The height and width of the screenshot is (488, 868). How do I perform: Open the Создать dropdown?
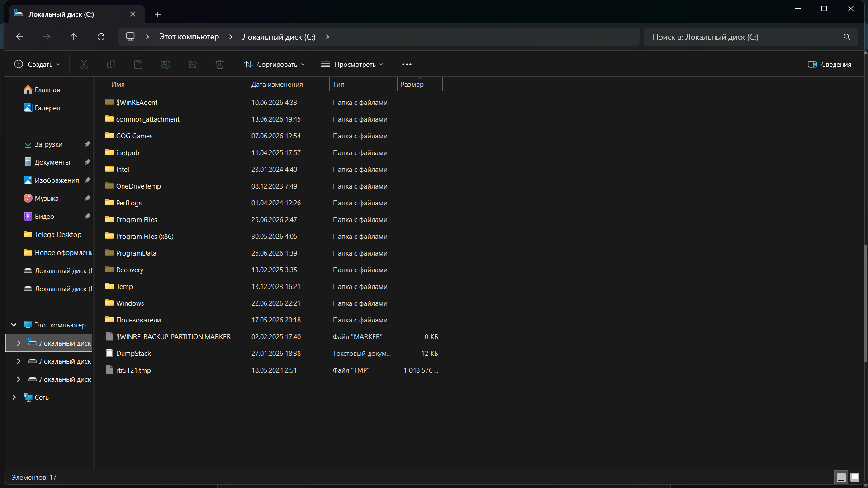(37, 64)
